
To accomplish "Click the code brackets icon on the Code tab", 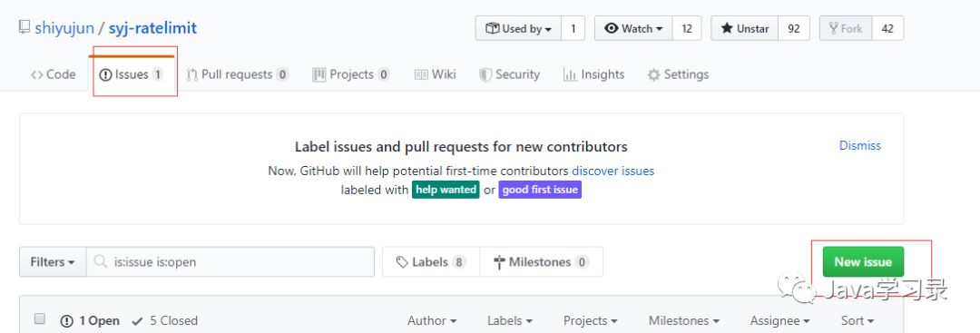I will click(37, 75).
